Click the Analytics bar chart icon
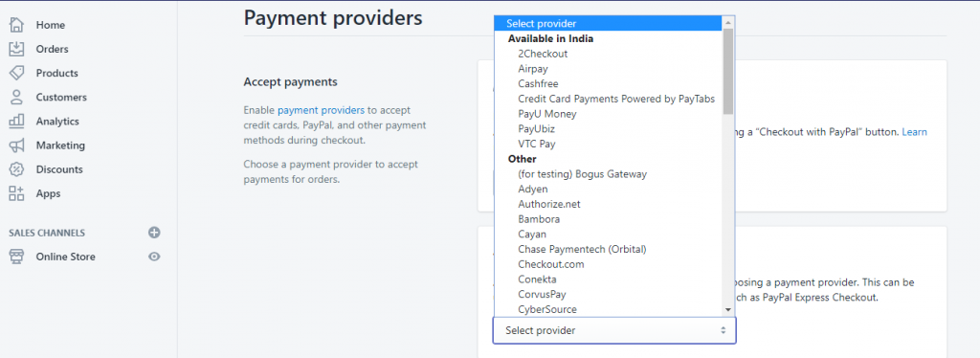980x358 pixels. click(17, 122)
